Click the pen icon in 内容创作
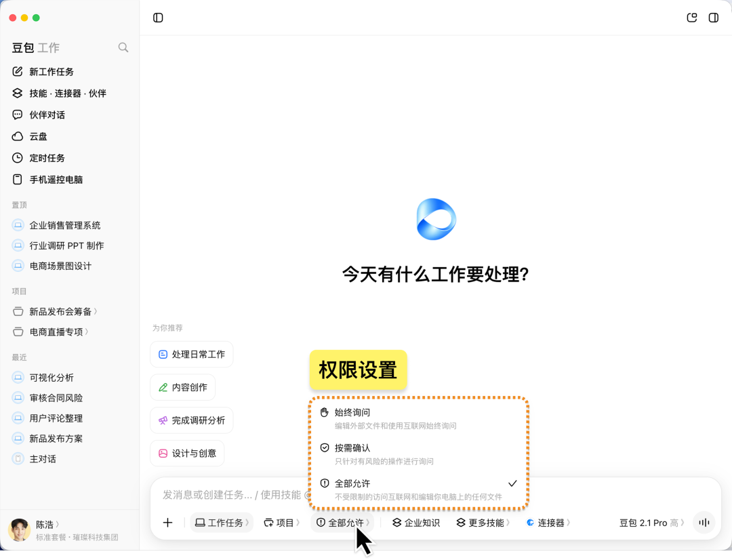This screenshot has width=732, height=560. point(163,387)
